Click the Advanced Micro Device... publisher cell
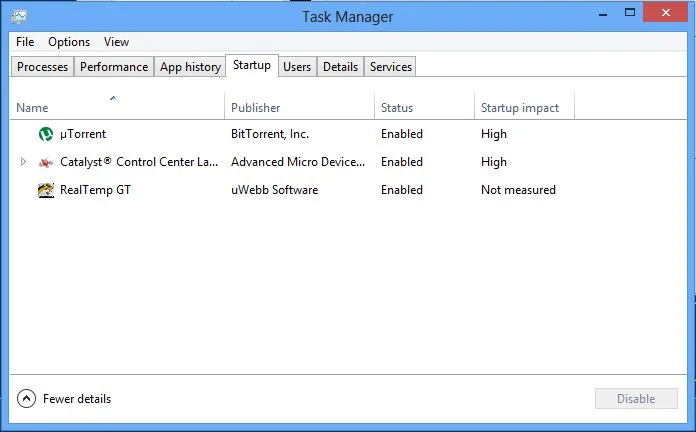This screenshot has height=432, width=696. click(x=298, y=162)
